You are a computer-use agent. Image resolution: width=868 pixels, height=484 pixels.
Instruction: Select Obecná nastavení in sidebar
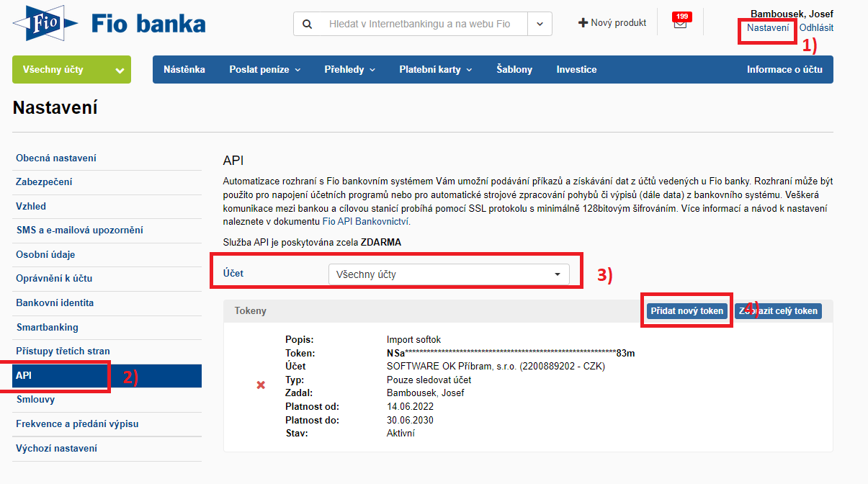pyautogui.click(x=56, y=158)
